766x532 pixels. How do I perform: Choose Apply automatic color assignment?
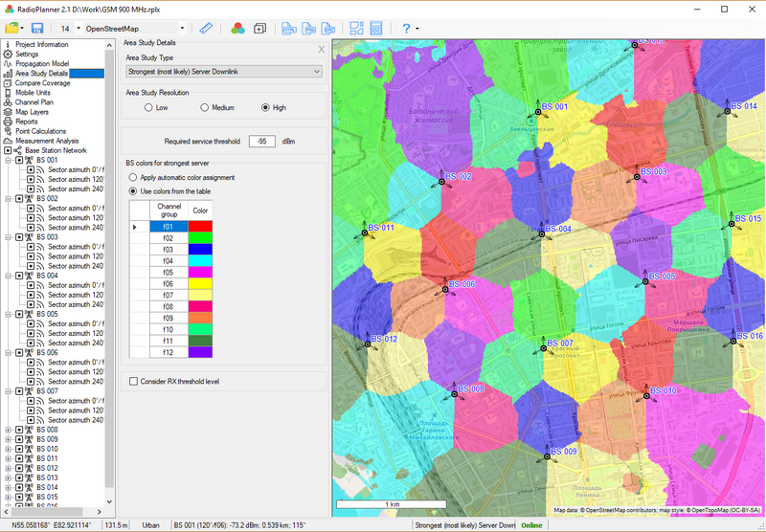[133, 178]
